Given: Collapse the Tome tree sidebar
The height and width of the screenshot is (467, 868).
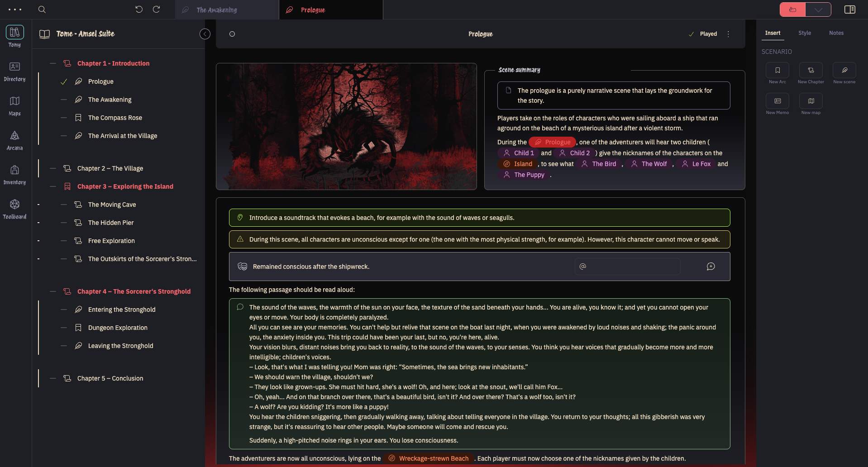Looking at the screenshot, I should pyautogui.click(x=205, y=34).
